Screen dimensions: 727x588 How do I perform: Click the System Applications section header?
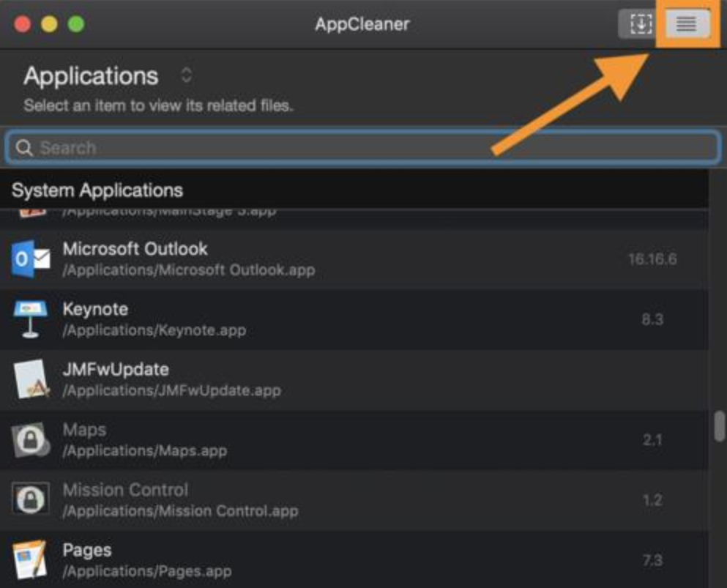pyautogui.click(x=97, y=191)
